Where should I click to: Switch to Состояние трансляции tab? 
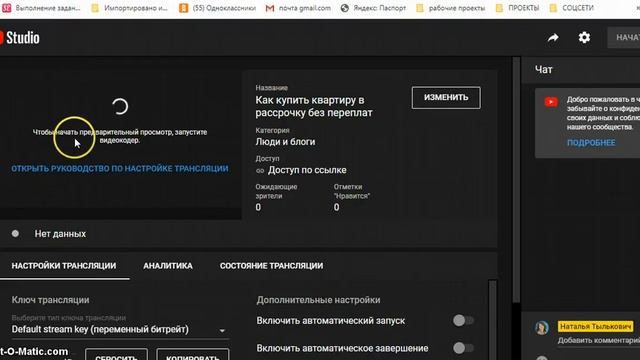(x=271, y=266)
